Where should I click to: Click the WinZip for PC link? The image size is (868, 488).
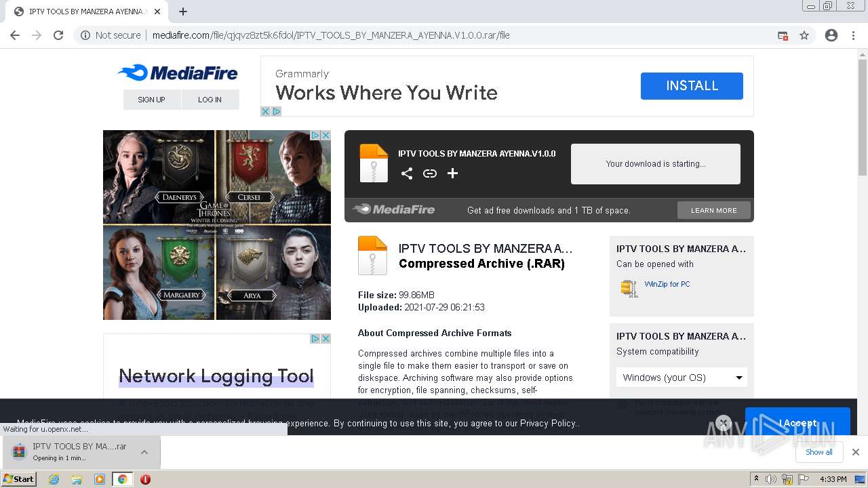tap(667, 284)
